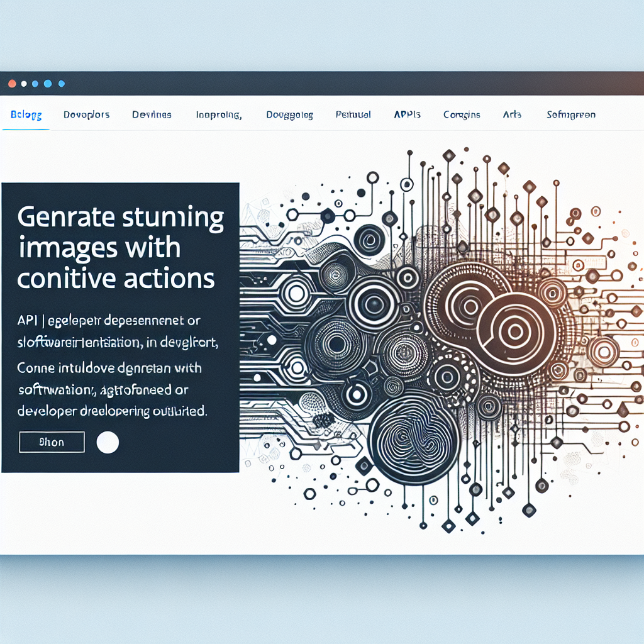Click the Shon button
The height and width of the screenshot is (644, 644).
click(x=51, y=441)
